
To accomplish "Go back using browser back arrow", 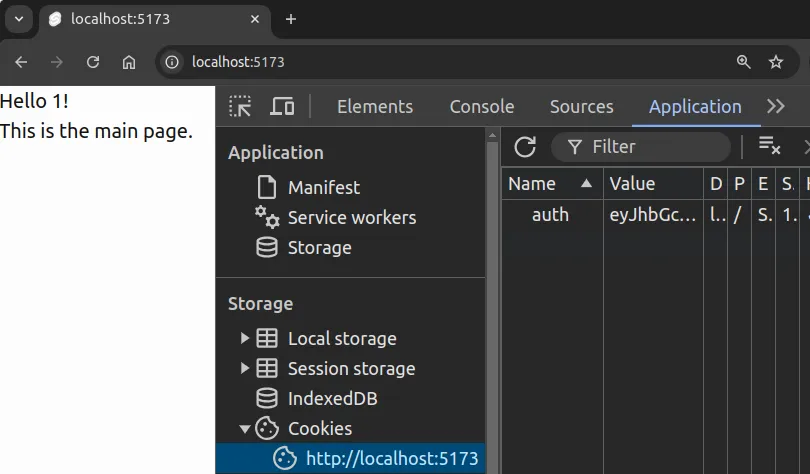I will click(21, 62).
